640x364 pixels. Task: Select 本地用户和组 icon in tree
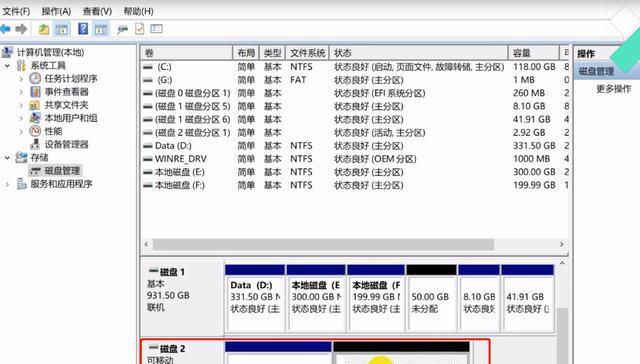coord(35,118)
